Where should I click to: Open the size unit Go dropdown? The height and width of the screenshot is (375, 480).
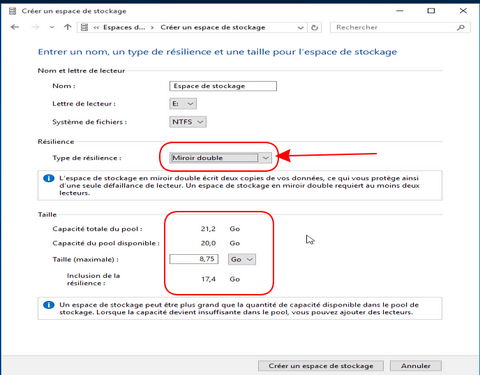242,259
